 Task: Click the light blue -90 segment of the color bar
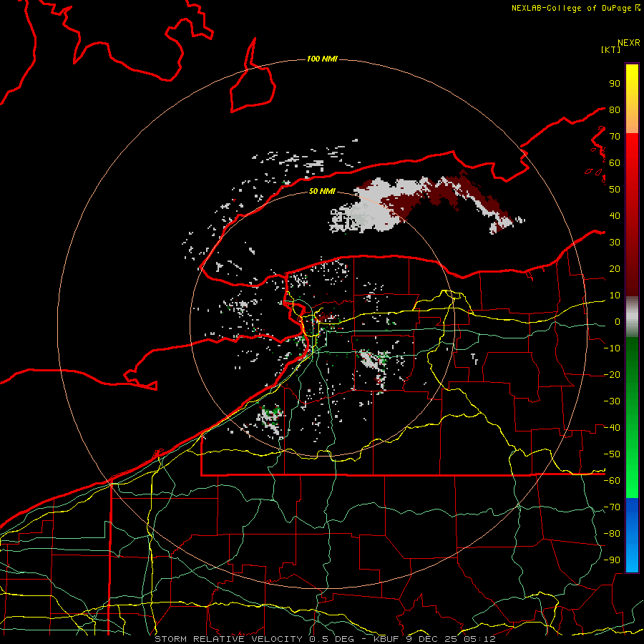632,560
